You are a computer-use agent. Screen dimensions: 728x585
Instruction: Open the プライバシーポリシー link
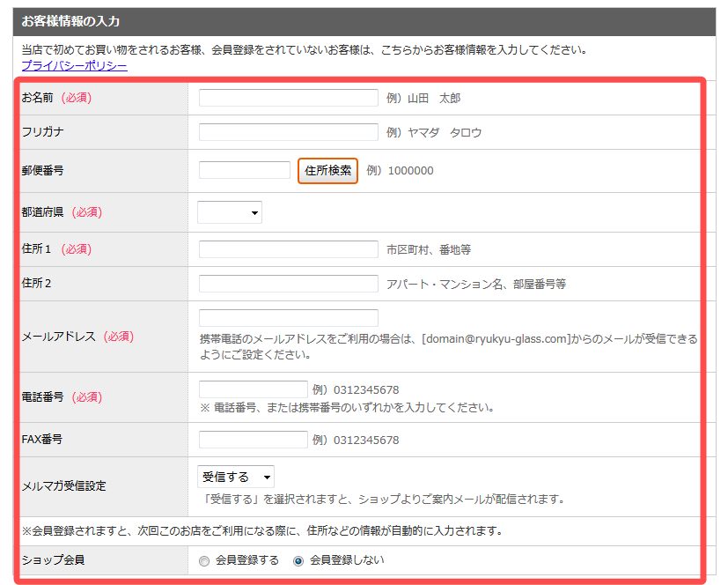pyautogui.click(x=74, y=66)
